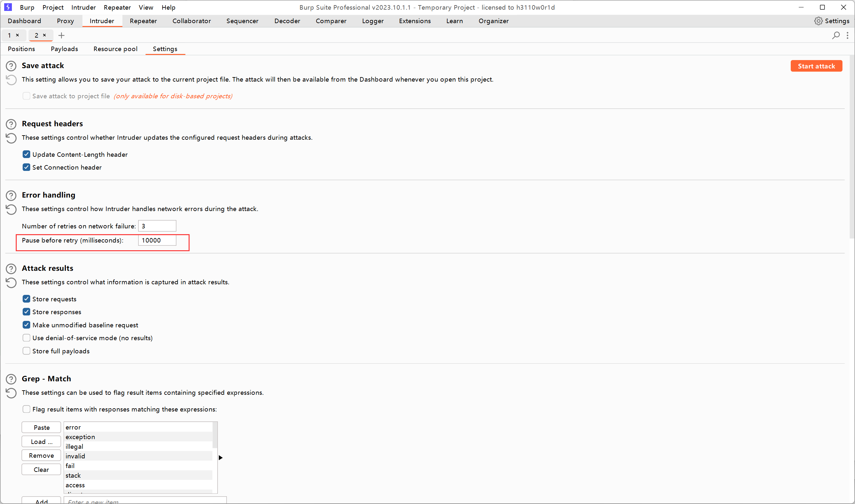Click the Start attack button
This screenshot has width=855, height=504.
[x=817, y=66]
